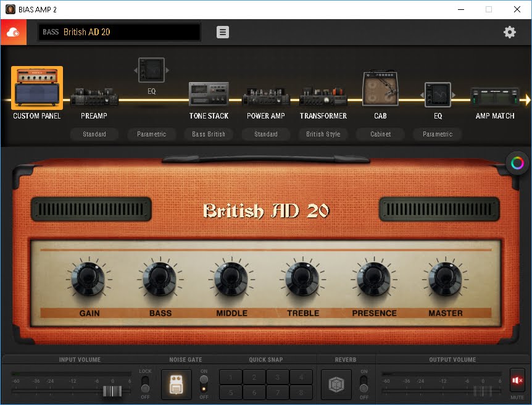
Task: Open the Cab module icon
Action: 380,88
